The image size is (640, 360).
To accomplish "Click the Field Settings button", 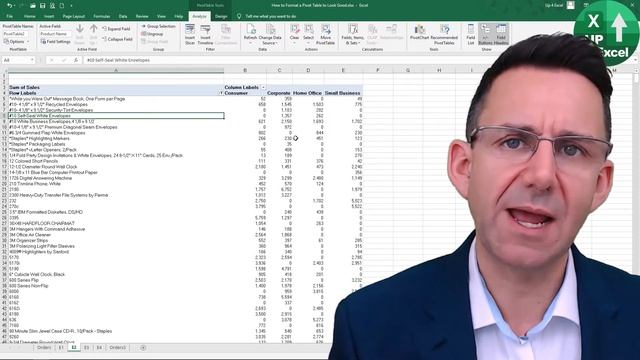I will coord(56,42).
